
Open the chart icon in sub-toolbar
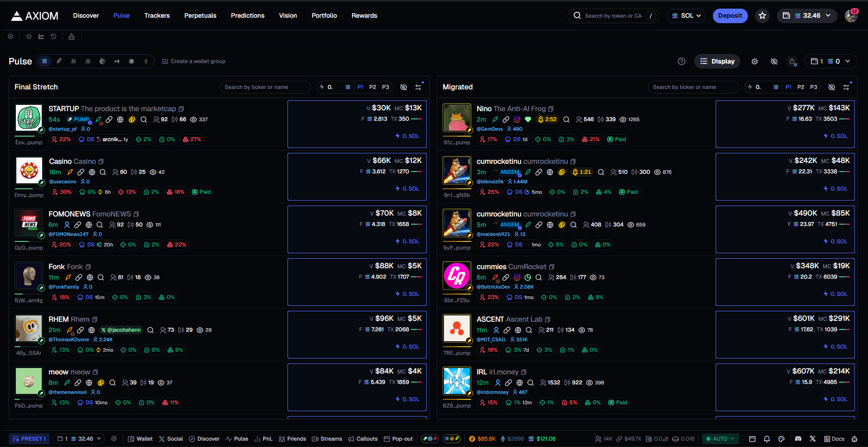click(x=41, y=36)
